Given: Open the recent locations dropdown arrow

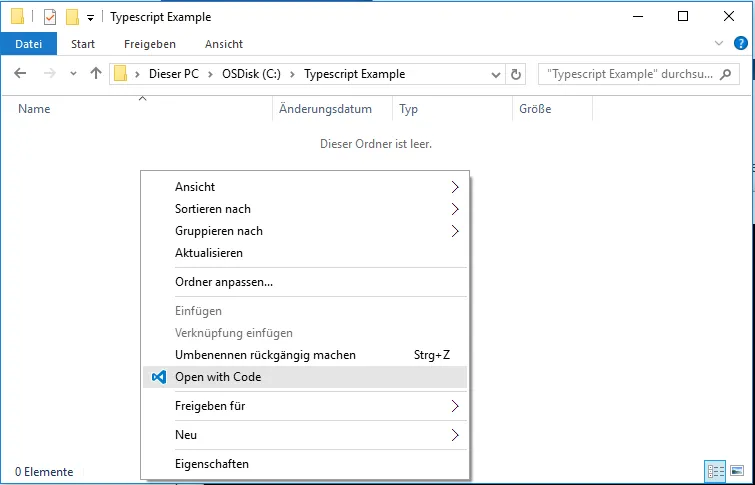Looking at the screenshot, I should pyautogui.click(x=73, y=74).
